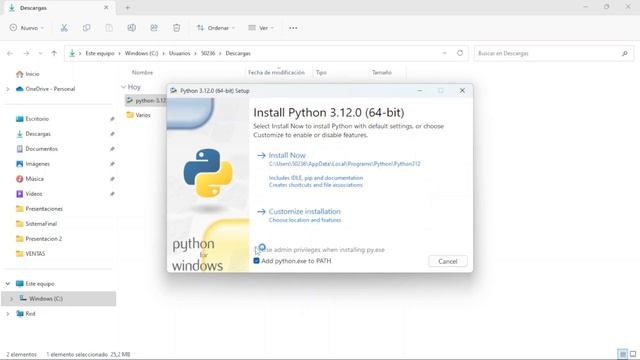Click the Rename icon in Explorer toolbar

[131, 28]
